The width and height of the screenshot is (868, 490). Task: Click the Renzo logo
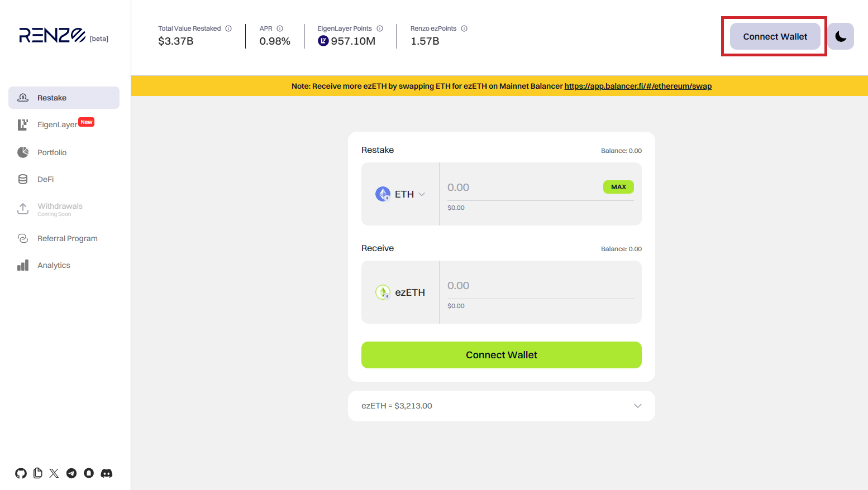(52, 36)
